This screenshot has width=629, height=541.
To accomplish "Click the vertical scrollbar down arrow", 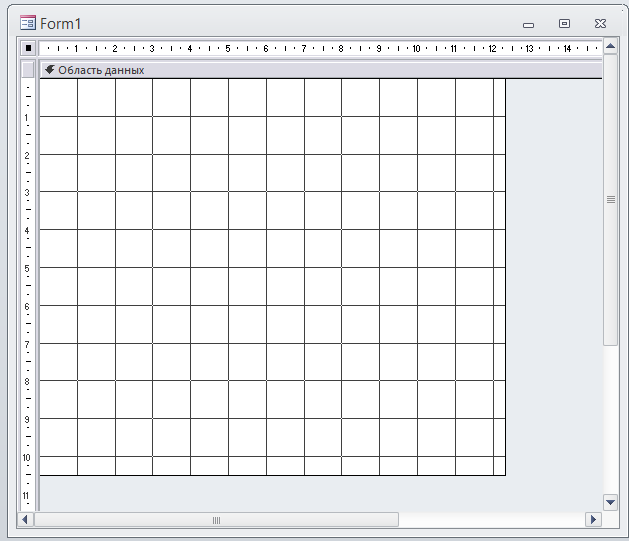I will pos(611,502).
